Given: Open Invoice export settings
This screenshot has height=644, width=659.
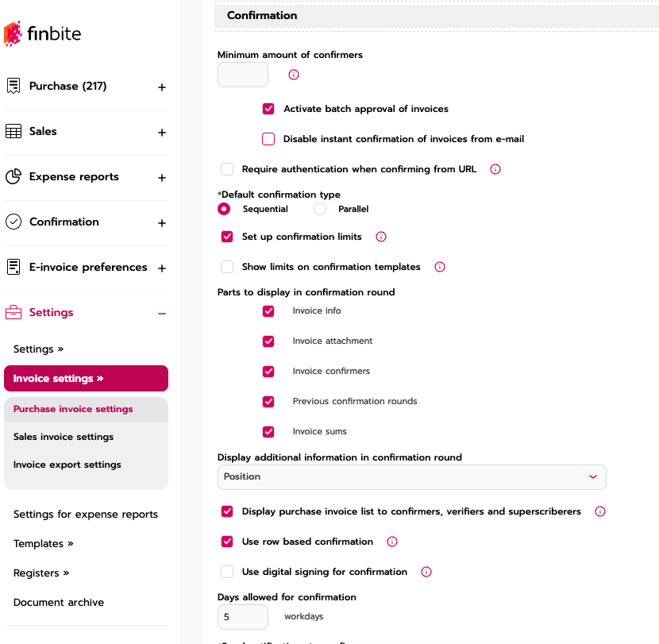Looking at the screenshot, I should click(x=67, y=465).
